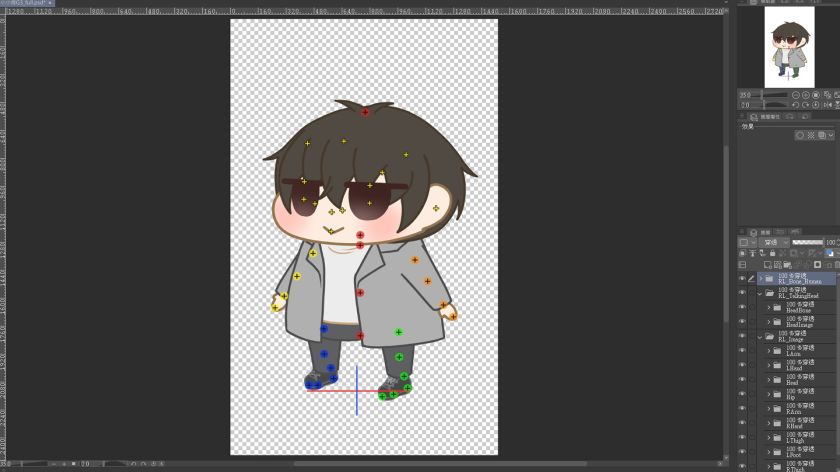
Task: Expand the Head folder
Action: (x=769, y=380)
